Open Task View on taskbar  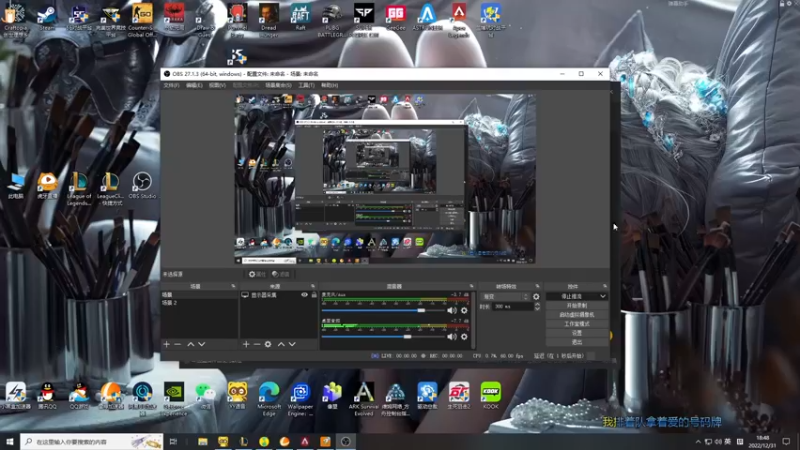pyautogui.click(x=173, y=441)
